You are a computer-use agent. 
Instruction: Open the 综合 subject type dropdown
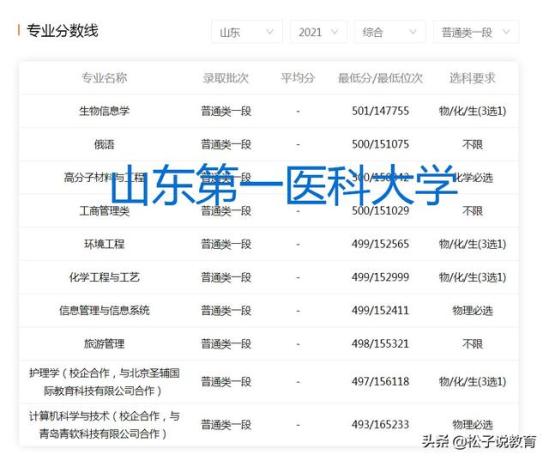[390, 32]
